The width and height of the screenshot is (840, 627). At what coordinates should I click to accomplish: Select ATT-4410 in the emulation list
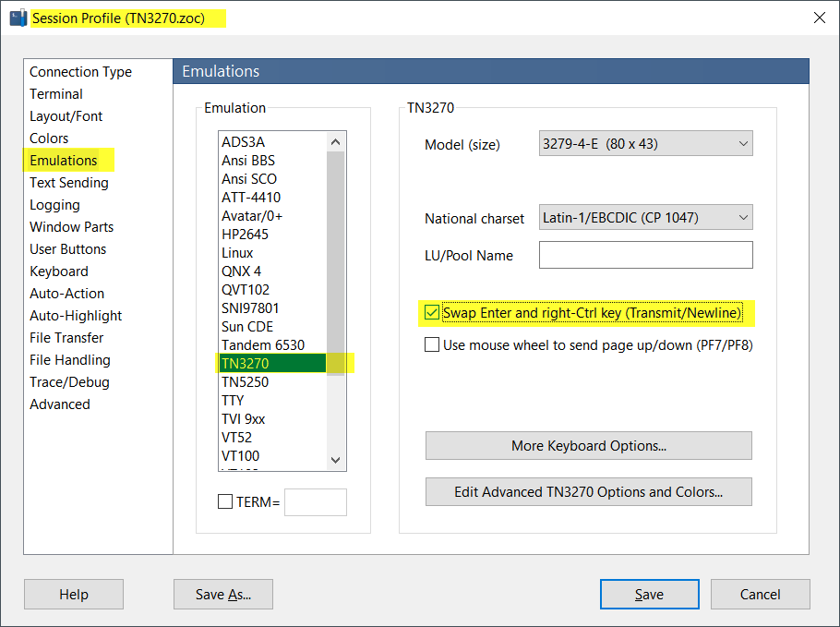(272, 198)
